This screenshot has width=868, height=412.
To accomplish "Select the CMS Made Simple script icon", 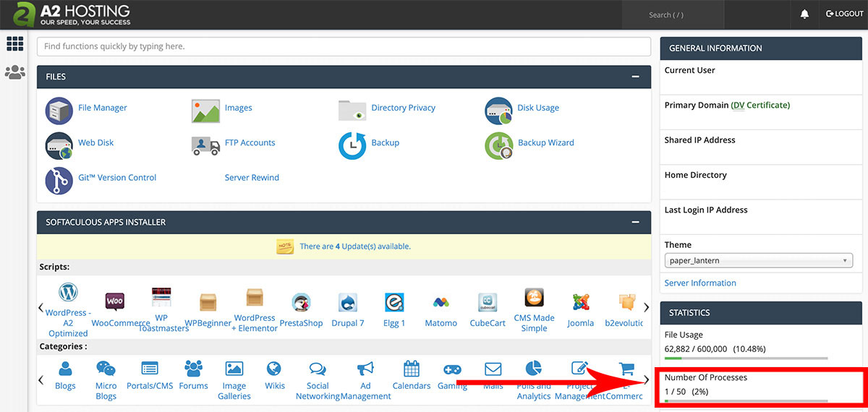I will [x=534, y=297].
